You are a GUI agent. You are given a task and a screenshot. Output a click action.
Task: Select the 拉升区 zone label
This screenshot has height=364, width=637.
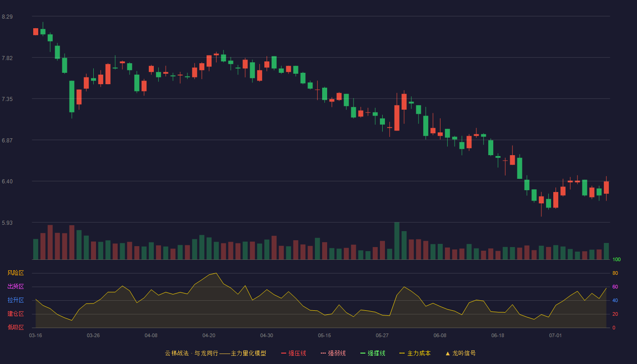click(x=15, y=300)
